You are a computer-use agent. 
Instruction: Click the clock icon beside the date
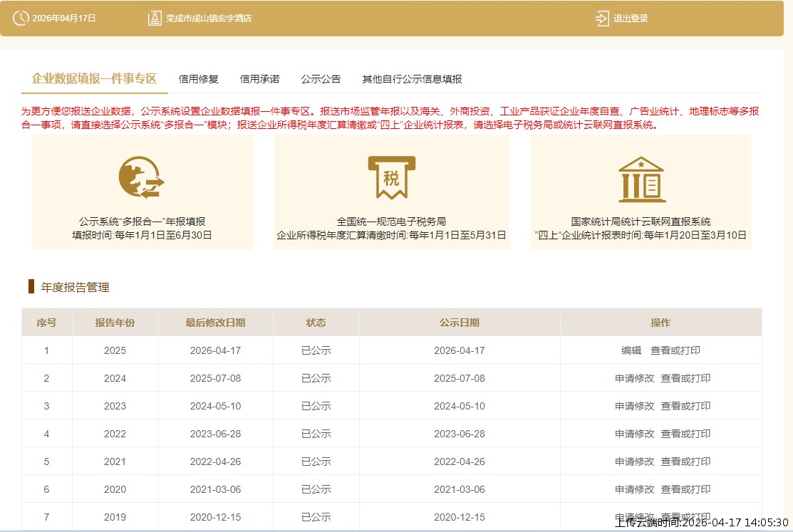[x=21, y=18]
